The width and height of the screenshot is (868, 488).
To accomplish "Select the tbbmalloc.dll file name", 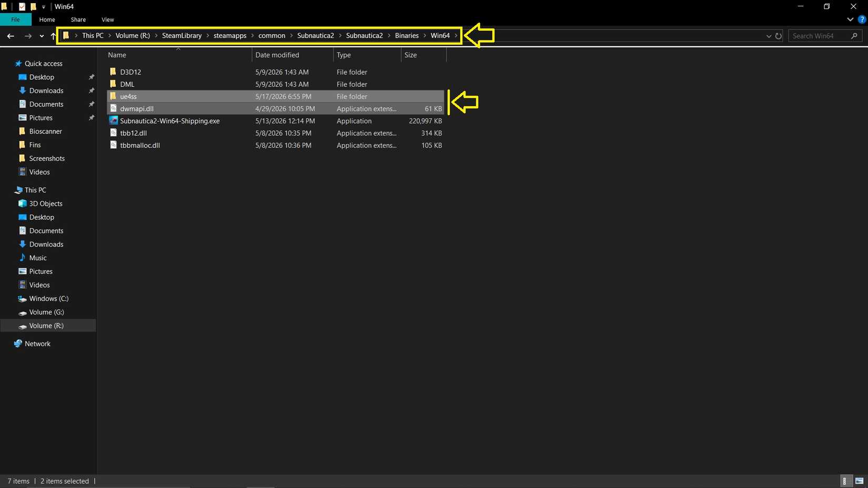I will pos(140,145).
